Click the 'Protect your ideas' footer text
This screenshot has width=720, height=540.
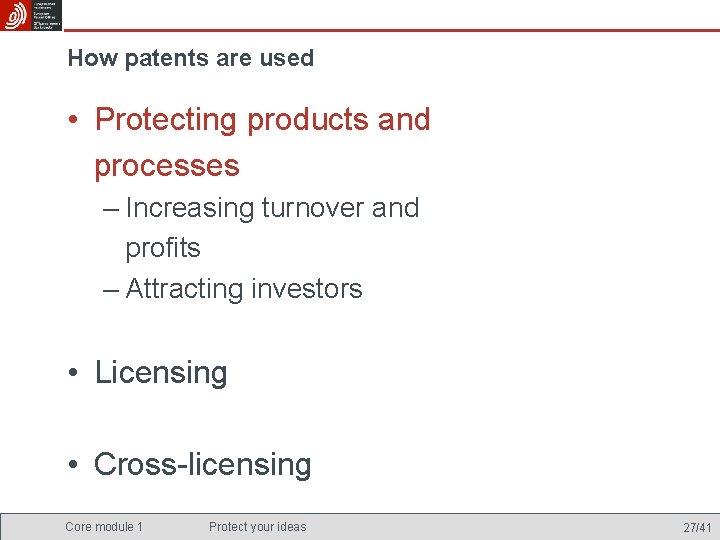point(257,527)
